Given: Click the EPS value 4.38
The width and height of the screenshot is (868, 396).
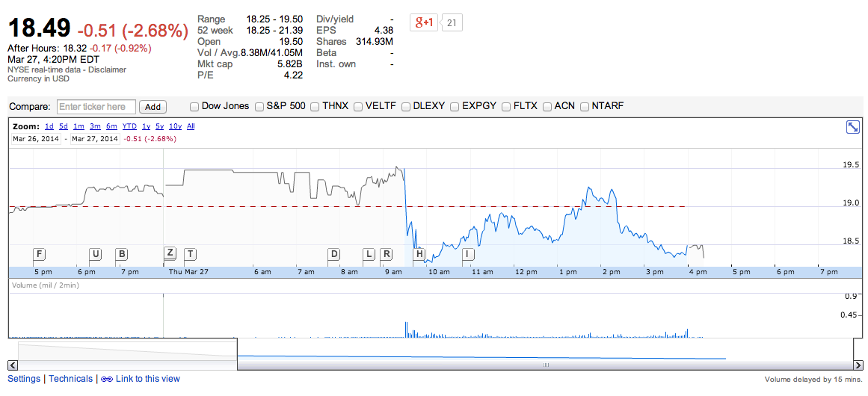Looking at the screenshot, I should pyautogui.click(x=384, y=31).
